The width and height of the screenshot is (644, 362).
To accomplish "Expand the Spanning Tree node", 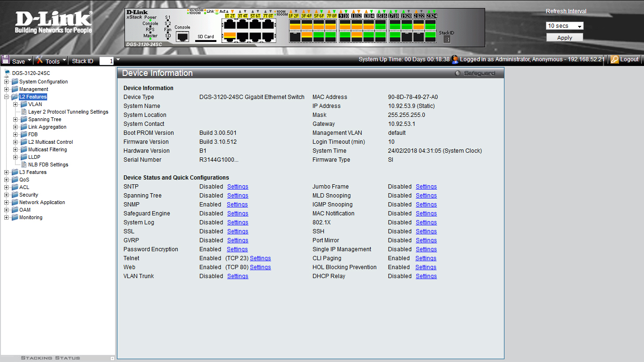I will [x=16, y=119].
